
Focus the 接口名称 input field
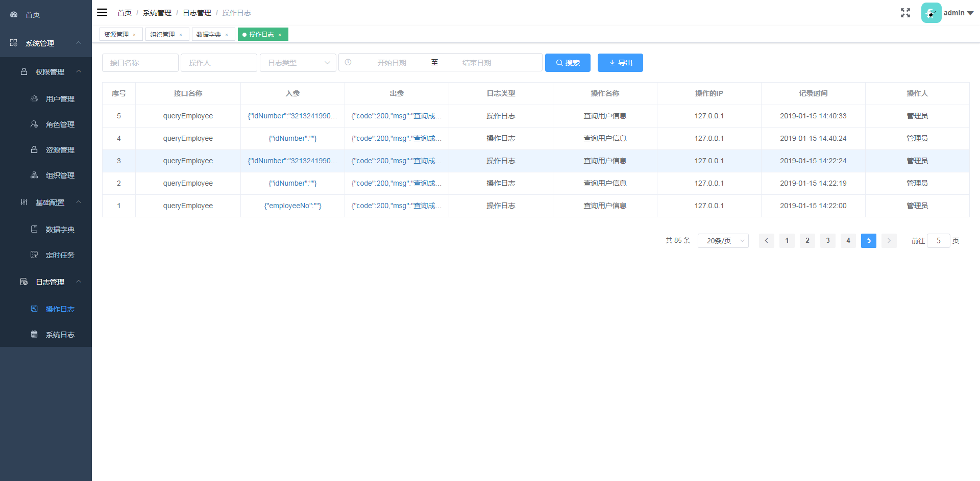140,63
